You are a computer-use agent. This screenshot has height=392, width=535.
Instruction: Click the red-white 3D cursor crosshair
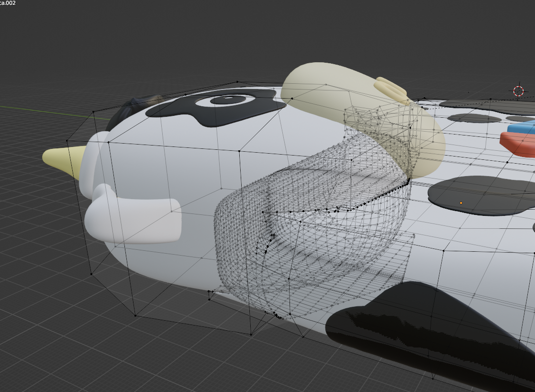click(518, 91)
